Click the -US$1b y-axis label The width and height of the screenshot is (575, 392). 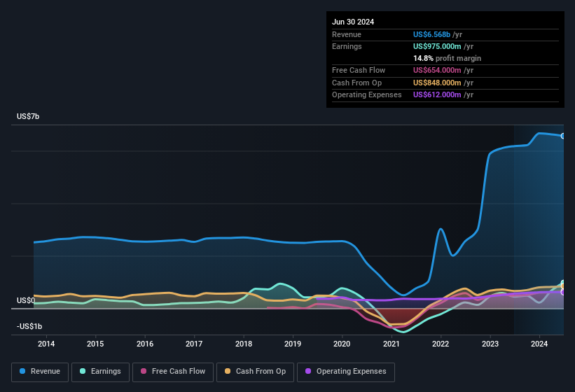29,326
